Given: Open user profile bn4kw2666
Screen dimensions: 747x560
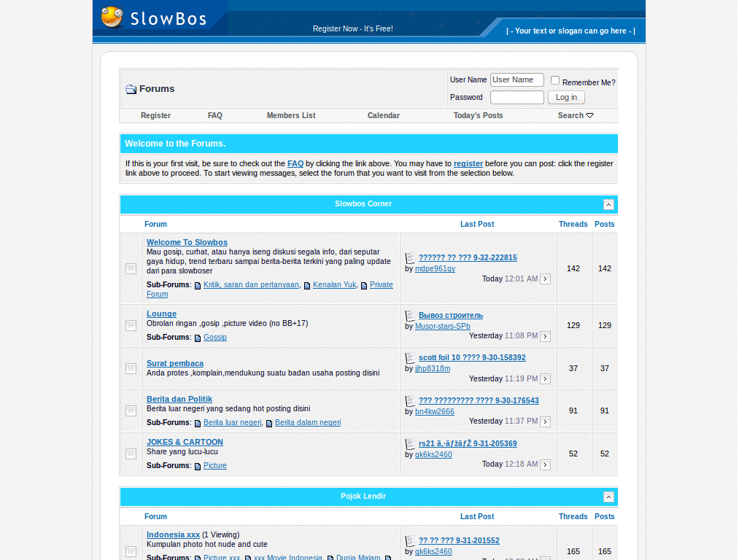Looking at the screenshot, I should (x=435, y=412).
